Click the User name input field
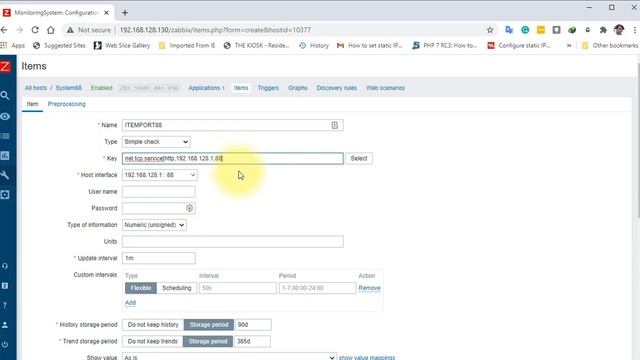 pyautogui.click(x=159, y=192)
